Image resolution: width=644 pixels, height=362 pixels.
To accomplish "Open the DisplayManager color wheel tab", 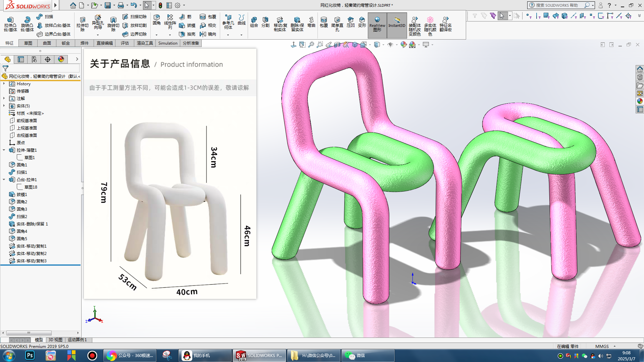I will [61, 59].
